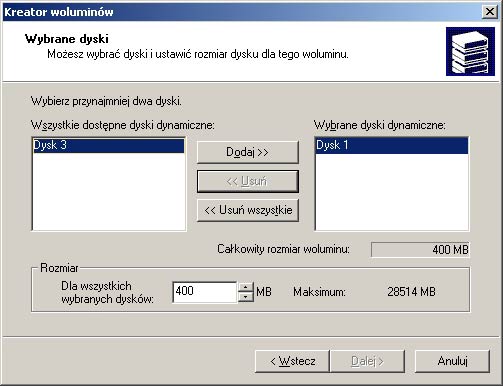Increase size with the spinner up arrow
503x386 pixels.
(x=246, y=287)
